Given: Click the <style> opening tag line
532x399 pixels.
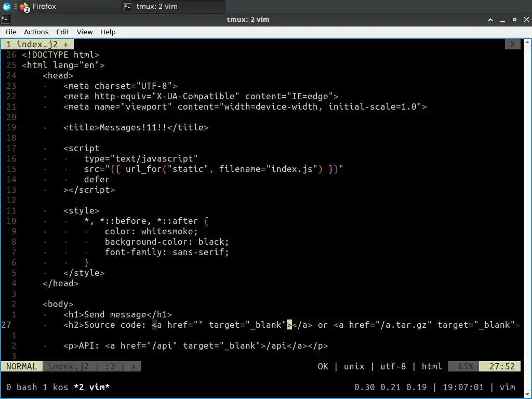Looking at the screenshot, I should [81, 211].
